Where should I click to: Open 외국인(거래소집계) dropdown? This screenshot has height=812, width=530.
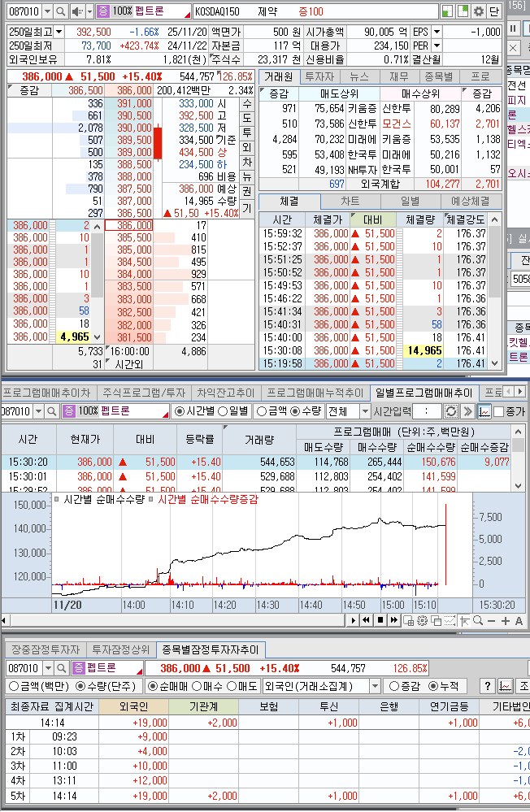[375, 686]
